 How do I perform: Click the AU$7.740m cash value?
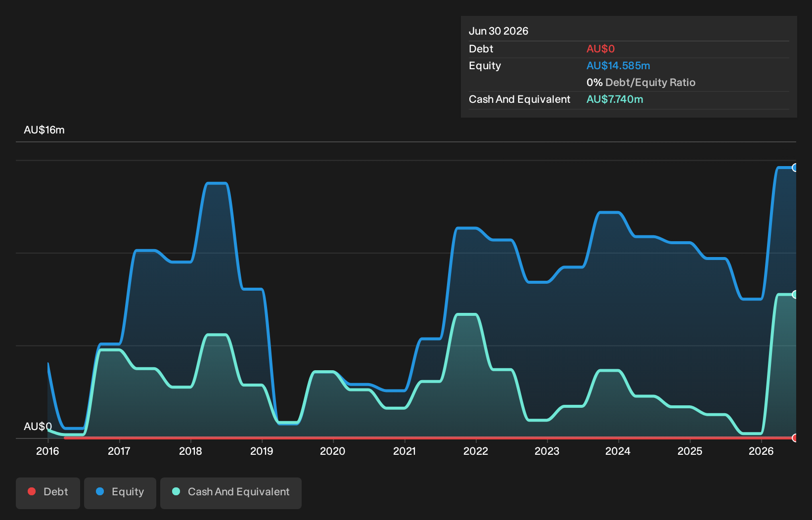pyautogui.click(x=615, y=99)
